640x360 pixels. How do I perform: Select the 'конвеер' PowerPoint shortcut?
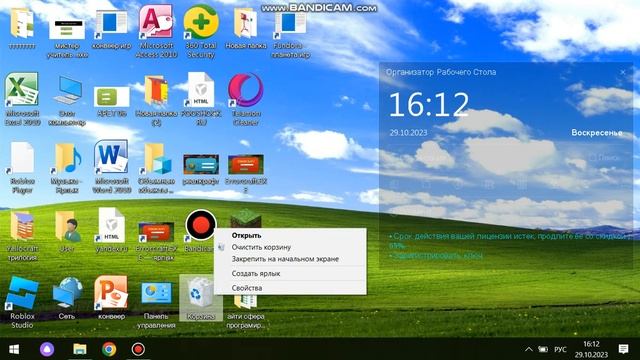coord(111,298)
